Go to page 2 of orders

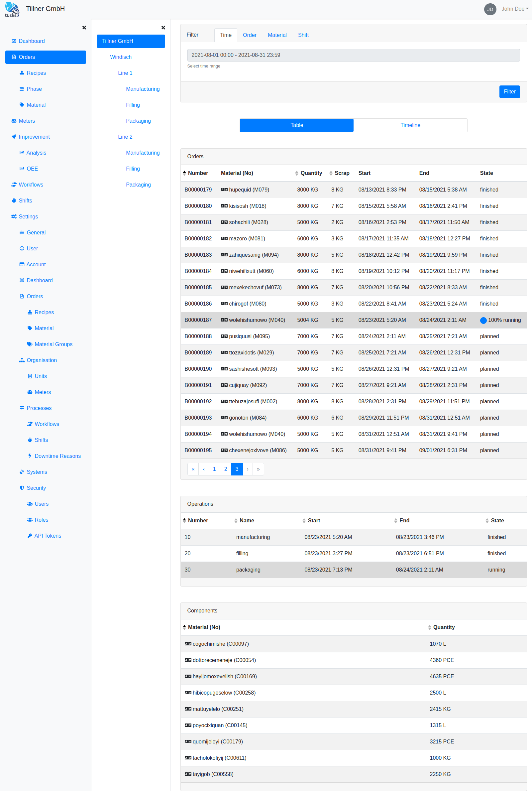pyautogui.click(x=226, y=469)
